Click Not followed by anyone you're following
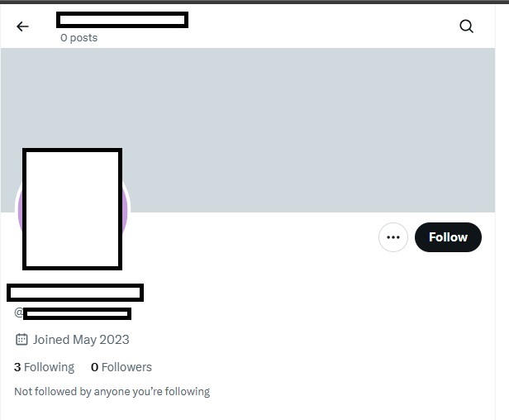The image size is (509, 420). click(112, 391)
